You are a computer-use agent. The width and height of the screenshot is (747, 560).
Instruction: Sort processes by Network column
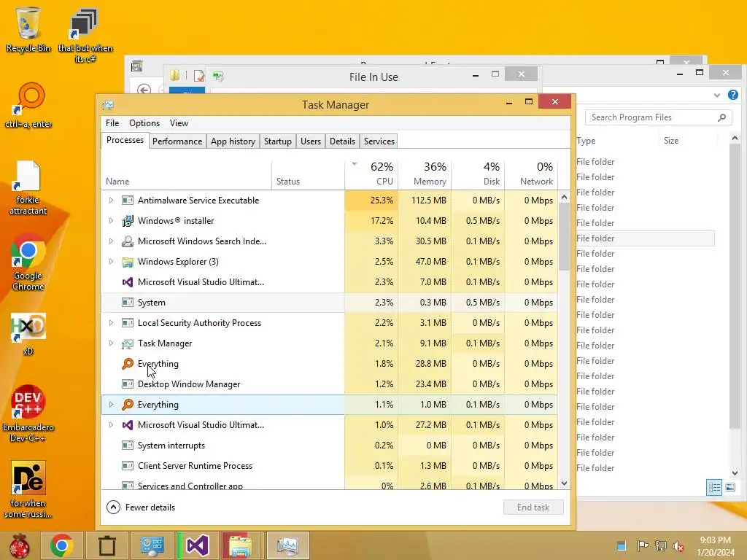point(532,174)
